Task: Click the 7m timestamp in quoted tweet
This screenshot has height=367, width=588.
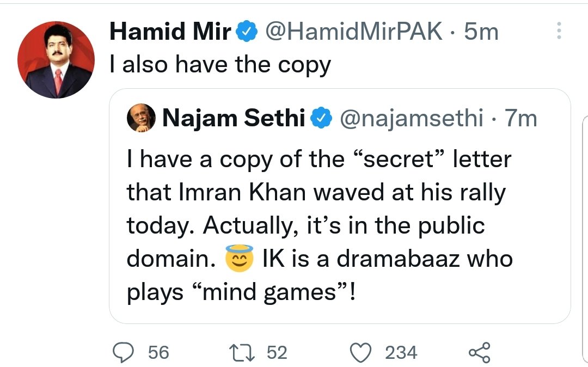Action: [521, 118]
